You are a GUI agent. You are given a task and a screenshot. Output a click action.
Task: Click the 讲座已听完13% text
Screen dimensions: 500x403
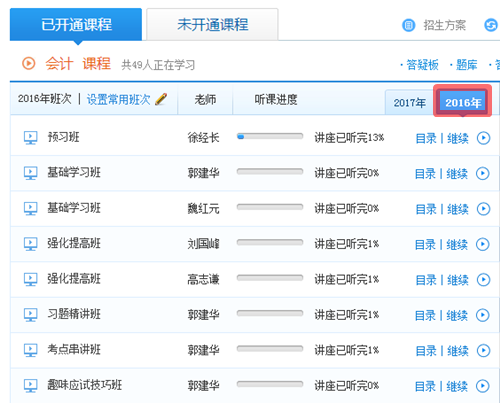[x=349, y=138]
